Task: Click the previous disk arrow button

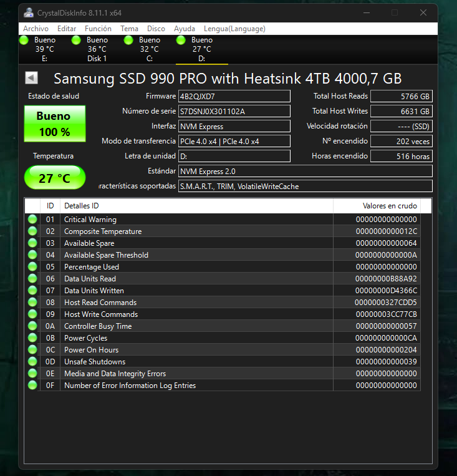Action: point(31,78)
